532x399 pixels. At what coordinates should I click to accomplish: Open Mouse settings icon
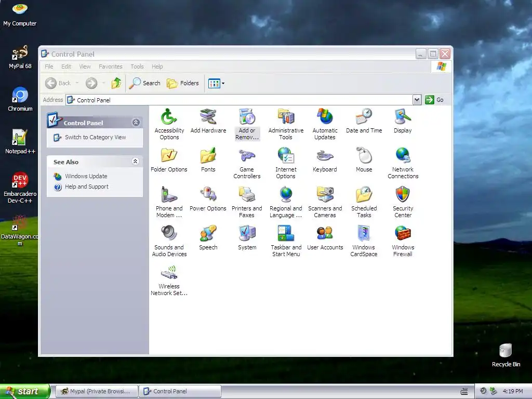coord(364,160)
